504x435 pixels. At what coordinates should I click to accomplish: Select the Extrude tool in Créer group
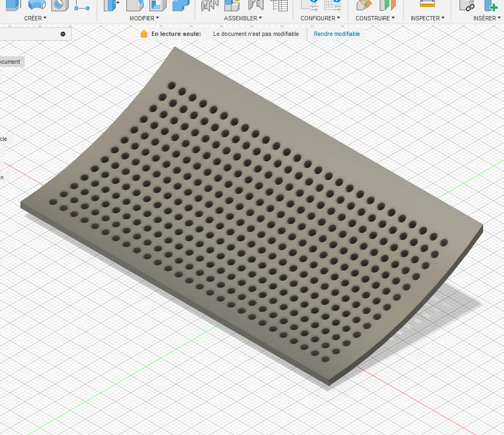point(13,5)
